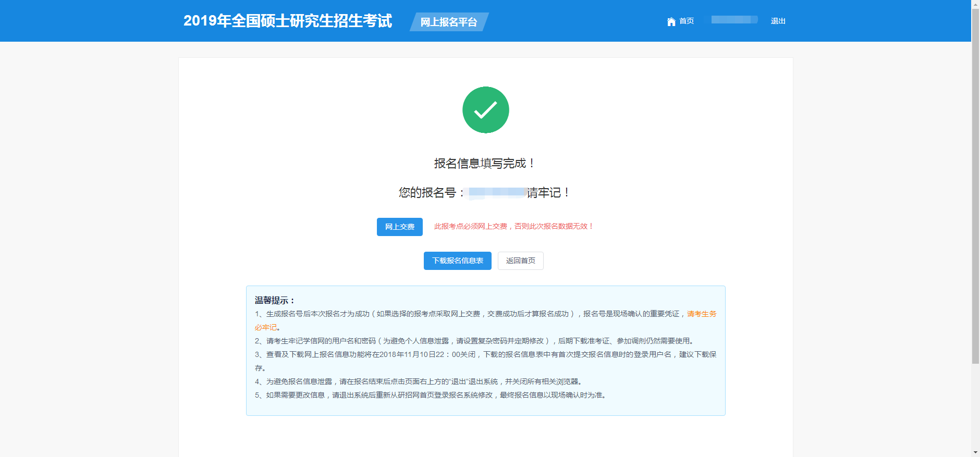Screen dimensions: 980x457
Task: Click the scrollbar up arrow
Action: click(975, 4)
